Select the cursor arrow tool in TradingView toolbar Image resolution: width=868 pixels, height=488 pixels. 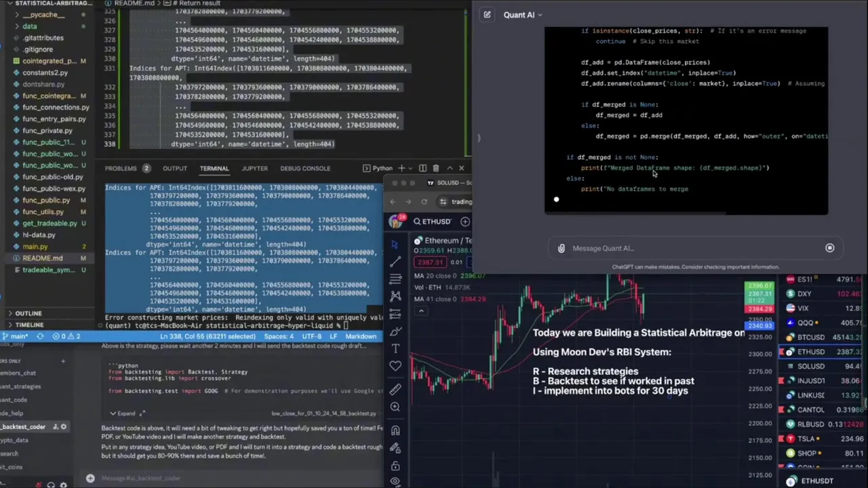coord(395,244)
